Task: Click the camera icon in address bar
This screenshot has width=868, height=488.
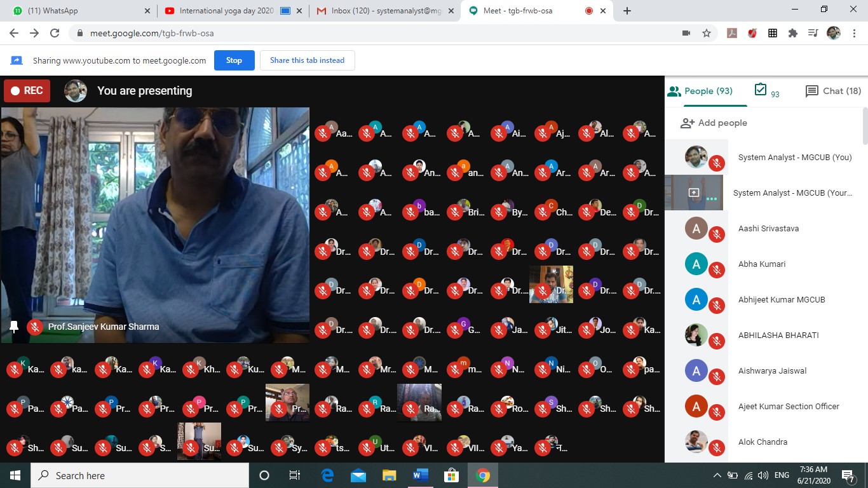Action: [x=686, y=33]
